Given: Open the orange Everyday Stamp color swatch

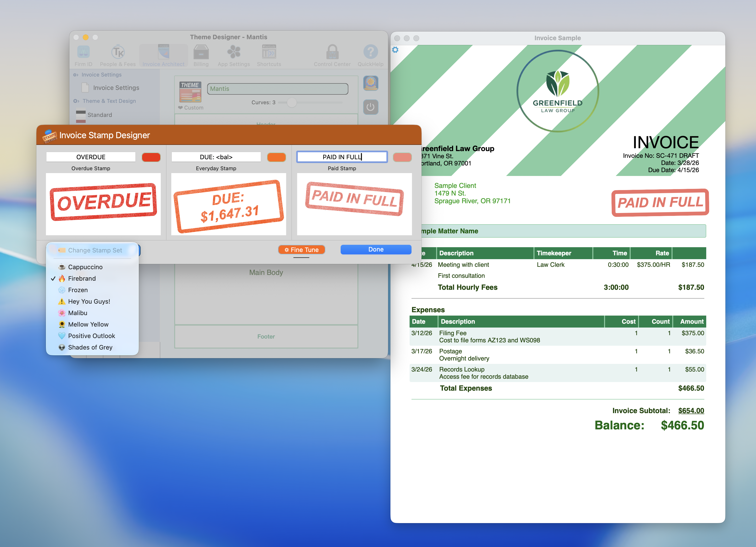Looking at the screenshot, I should (276, 157).
